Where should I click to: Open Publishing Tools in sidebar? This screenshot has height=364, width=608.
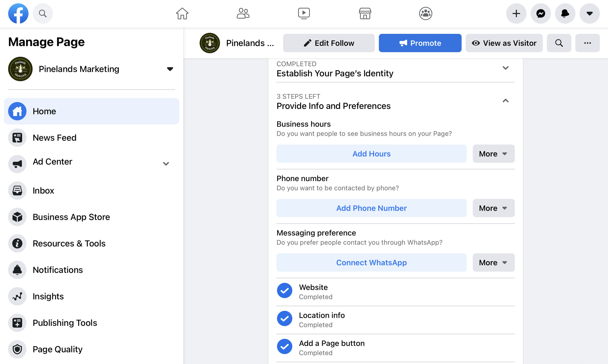(x=92, y=323)
